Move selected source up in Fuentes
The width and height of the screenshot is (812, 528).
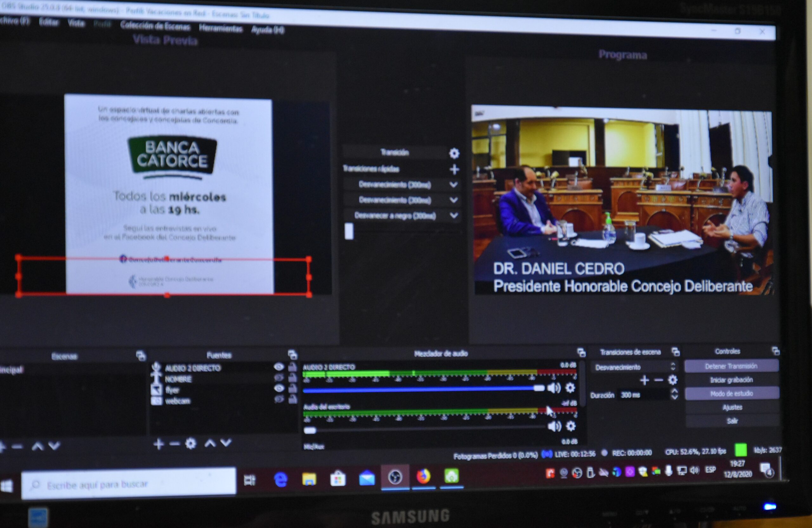210,443
